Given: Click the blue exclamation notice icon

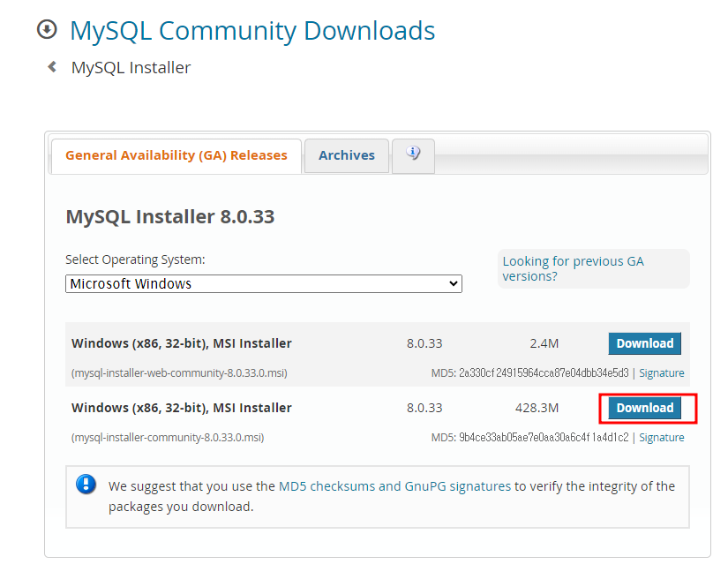Looking at the screenshot, I should pos(86,485).
